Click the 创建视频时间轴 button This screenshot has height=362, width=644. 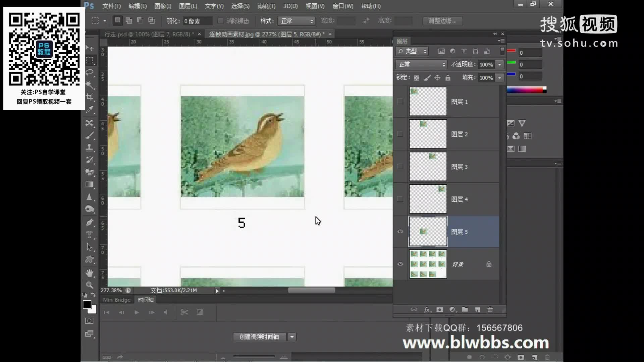(x=259, y=337)
